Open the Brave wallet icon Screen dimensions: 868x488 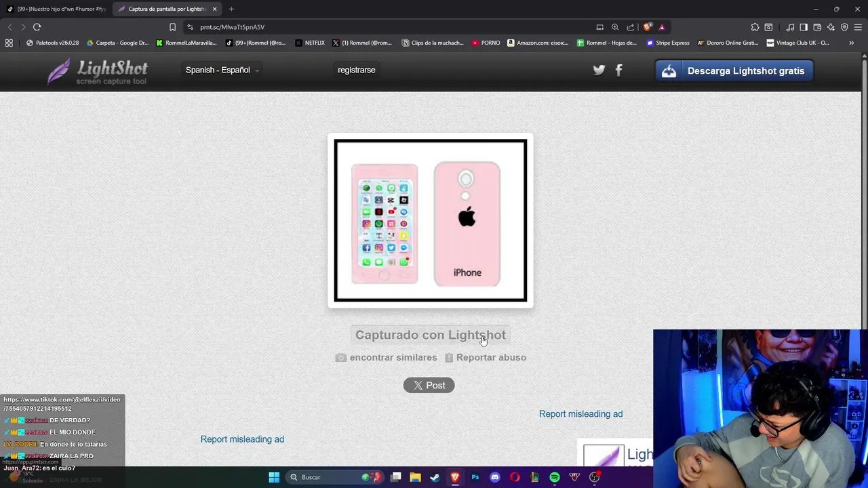817,27
